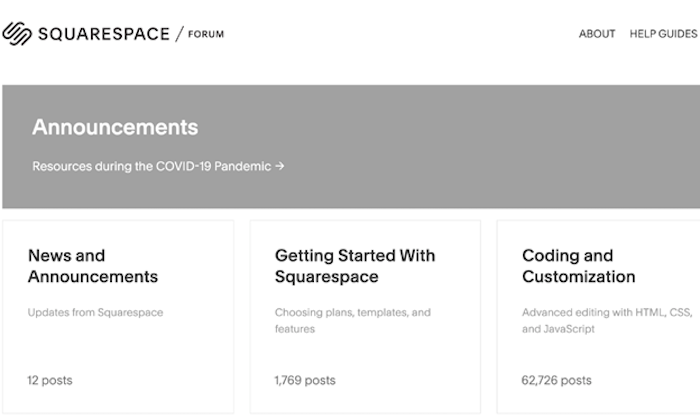Click the 62,726 posts count
The width and height of the screenshot is (700, 420).
[557, 380]
